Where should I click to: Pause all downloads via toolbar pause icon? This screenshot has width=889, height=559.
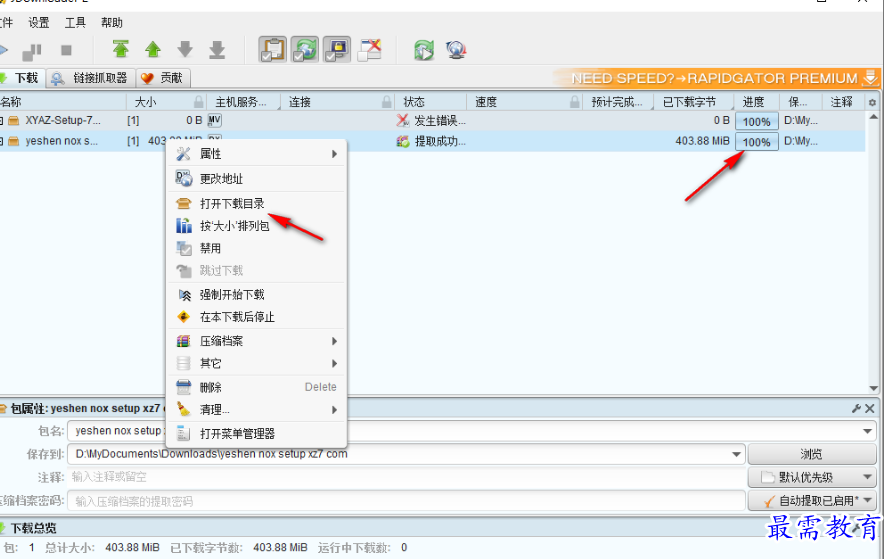(x=32, y=52)
